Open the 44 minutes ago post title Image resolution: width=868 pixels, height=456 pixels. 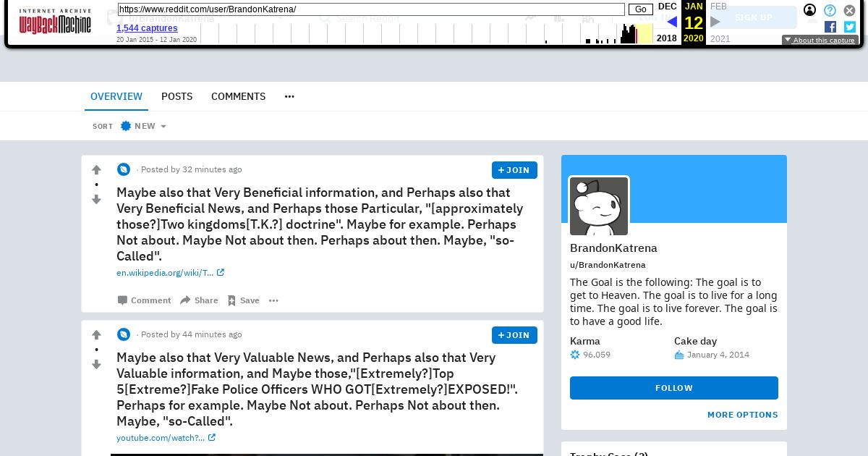[317, 389]
